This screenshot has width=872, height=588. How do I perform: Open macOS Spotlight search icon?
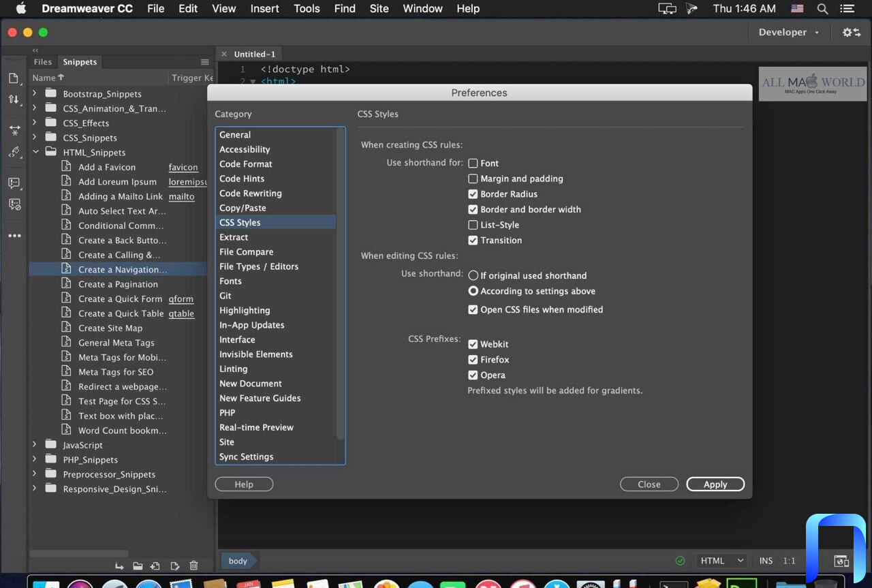click(x=822, y=9)
